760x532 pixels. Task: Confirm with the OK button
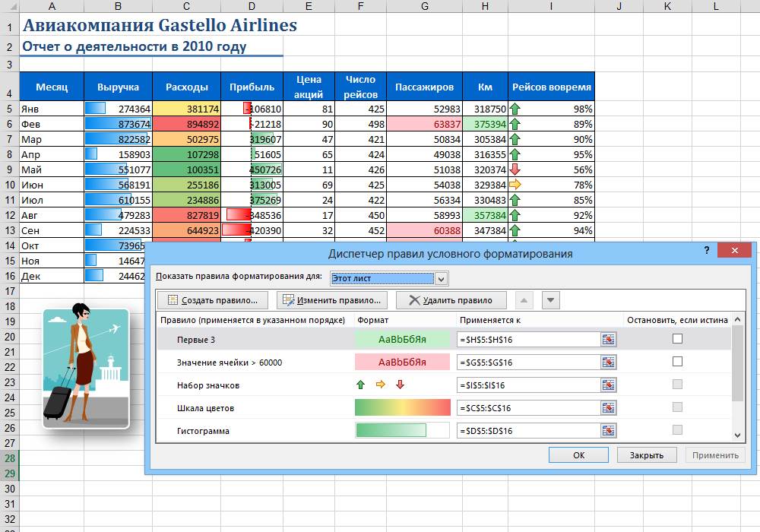click(578, 455)
